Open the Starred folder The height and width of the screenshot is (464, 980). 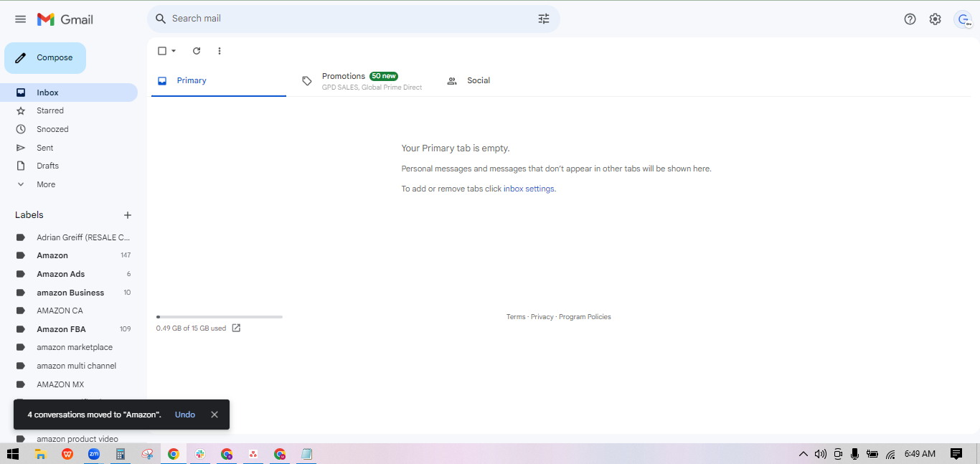click(69, 110)
